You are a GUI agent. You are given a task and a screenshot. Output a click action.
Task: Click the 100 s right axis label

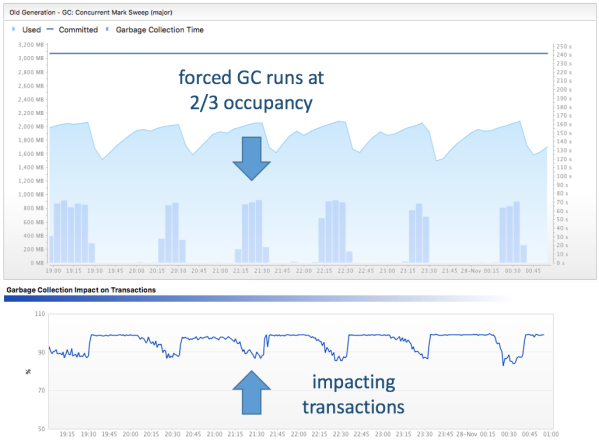[564, 176]
